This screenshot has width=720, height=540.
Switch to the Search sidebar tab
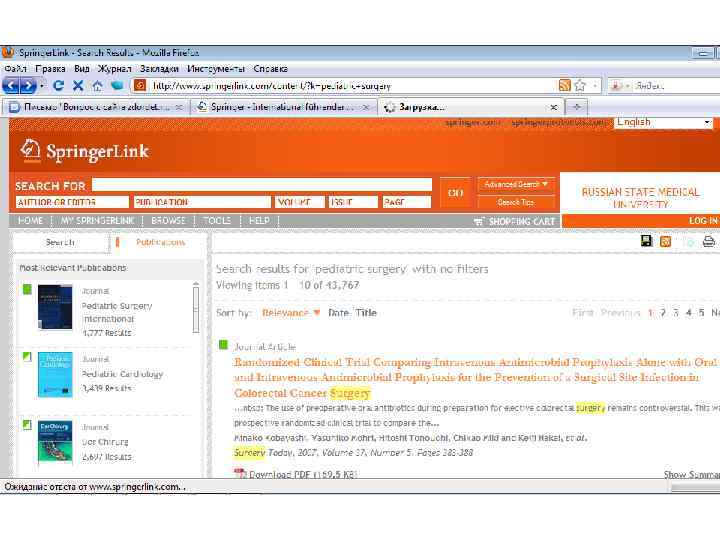(60, 242)
